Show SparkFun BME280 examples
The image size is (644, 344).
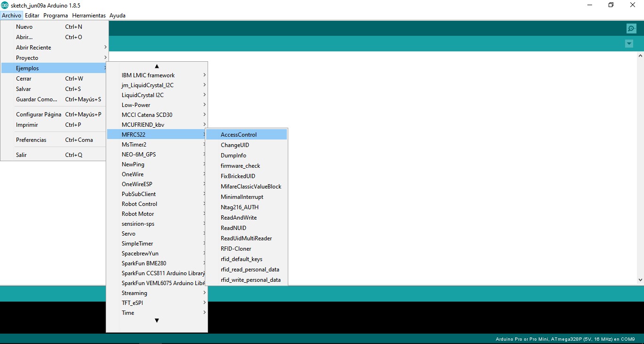[x=157, y=263]
